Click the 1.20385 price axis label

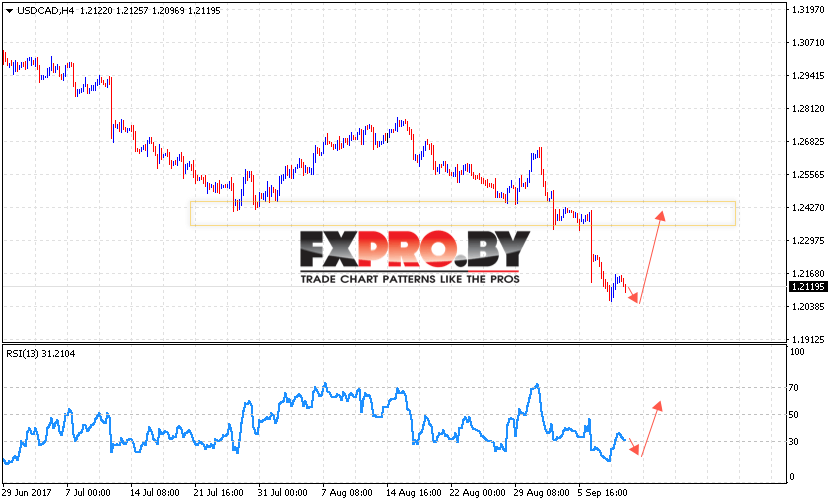[x=808, y=307]
